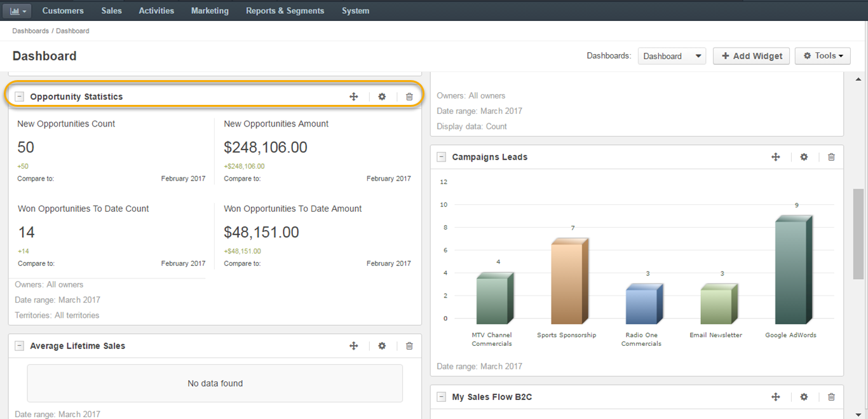Go to Dashboards via breadcrumb

[x=31, y=31]
